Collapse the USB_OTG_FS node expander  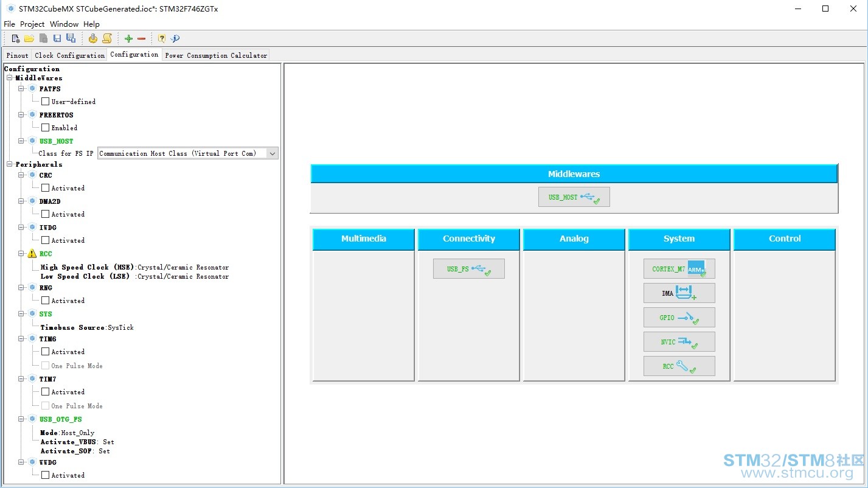(x=21, y=419)
